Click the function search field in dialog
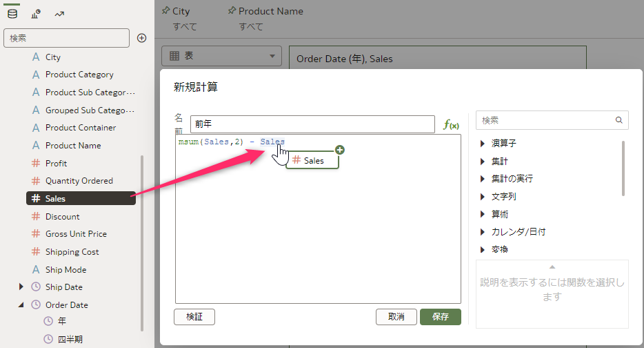This screenshot has height=348, width=644. pos(552,120)
